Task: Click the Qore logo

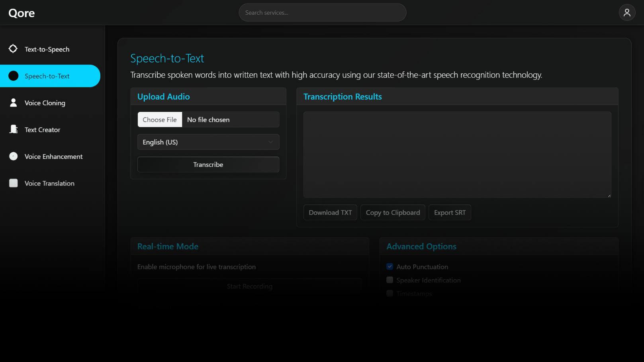Action: coord(22,13)
